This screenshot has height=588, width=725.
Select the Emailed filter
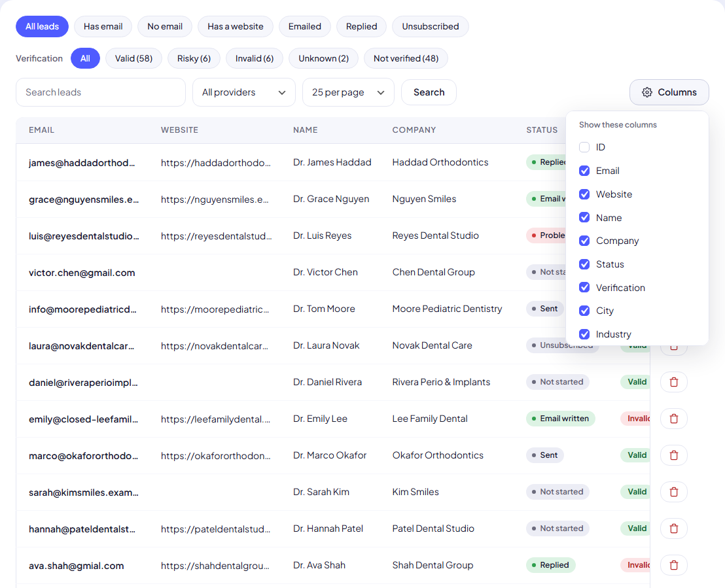tap(305, 26)
